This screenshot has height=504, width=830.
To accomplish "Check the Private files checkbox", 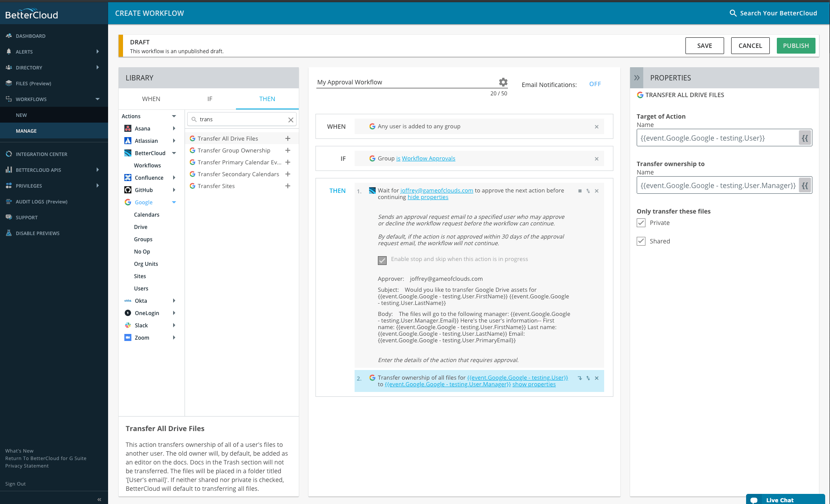I will (641, 223).
